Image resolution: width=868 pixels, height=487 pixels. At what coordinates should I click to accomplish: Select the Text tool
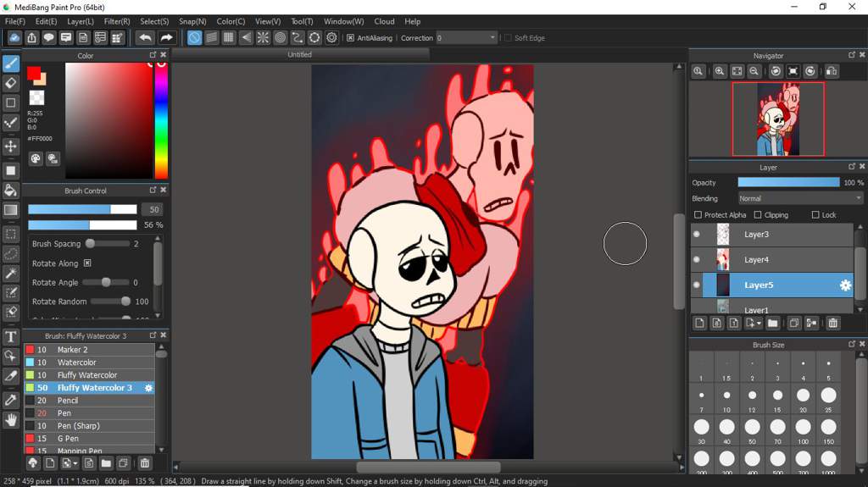click(x=10, y=336)
